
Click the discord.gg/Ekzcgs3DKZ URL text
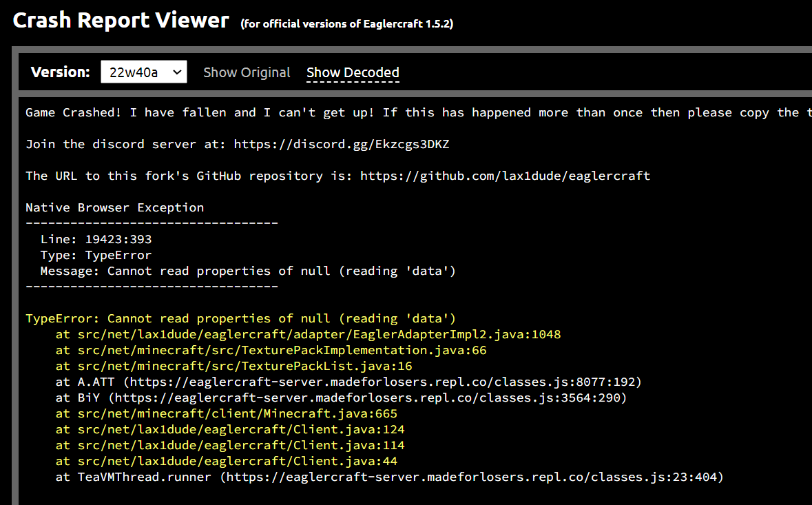point(342,145)
